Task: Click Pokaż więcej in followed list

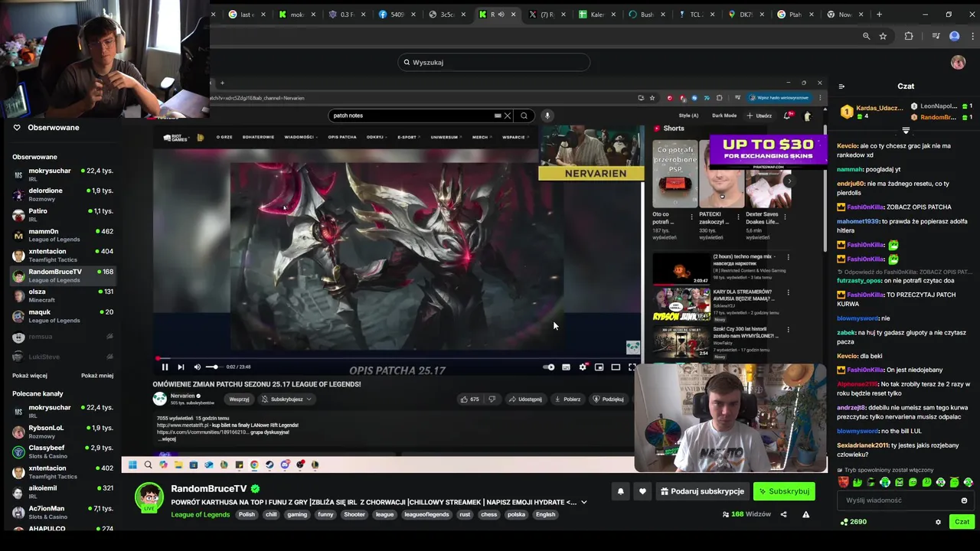Action: click(x=30, y=376)
